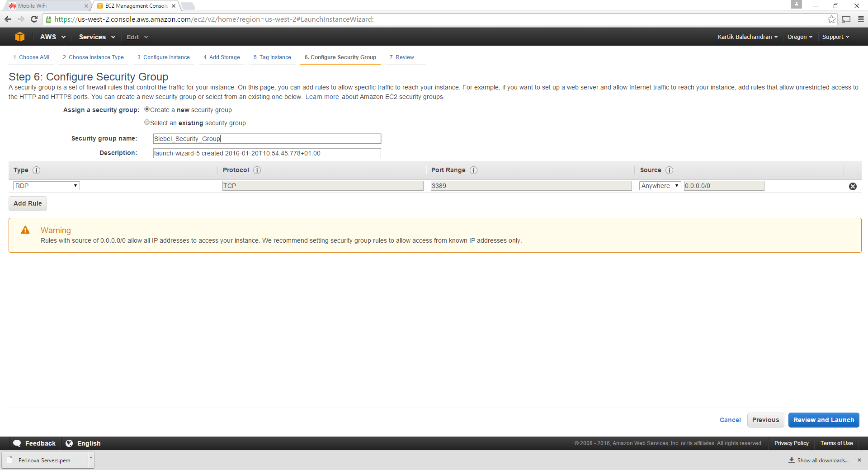Click the info icon beside Protocol
The width and height of the screenshot is (868, 470).
[257, 170]
